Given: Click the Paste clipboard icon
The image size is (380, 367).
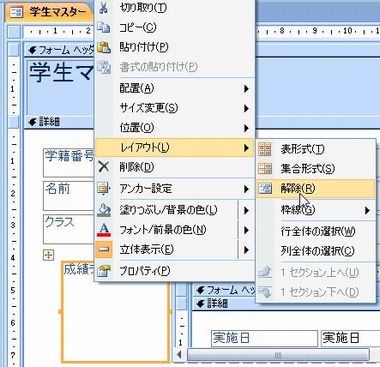Looking at the screenshot, I should (x=104, y=47).
